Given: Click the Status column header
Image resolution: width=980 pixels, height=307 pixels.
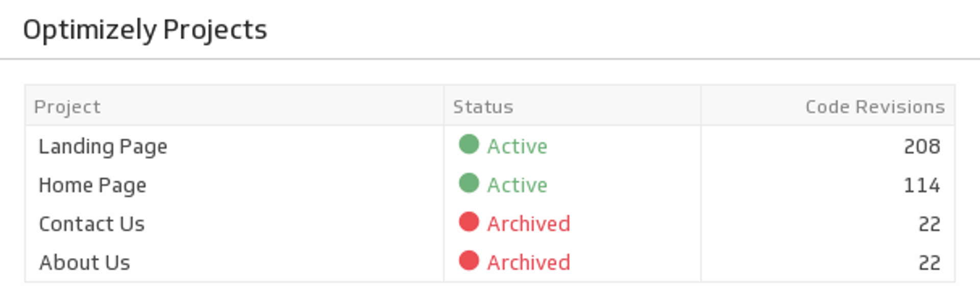Looking at the screenshot, I should (x=483, y=107).
